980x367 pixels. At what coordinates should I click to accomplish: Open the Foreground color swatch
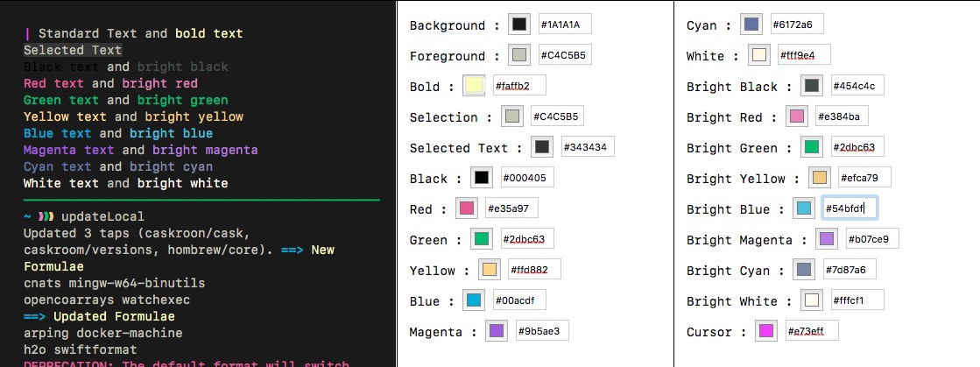[519, 56]
